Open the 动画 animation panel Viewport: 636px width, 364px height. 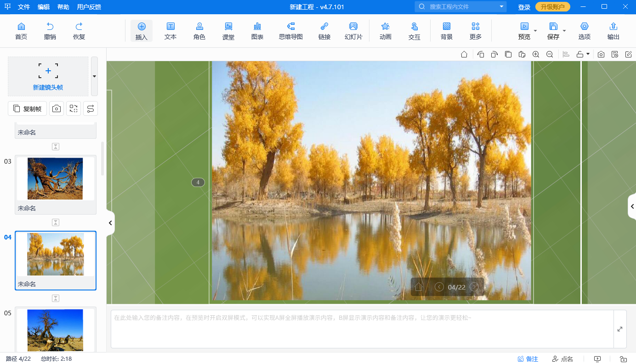[386, 31]
